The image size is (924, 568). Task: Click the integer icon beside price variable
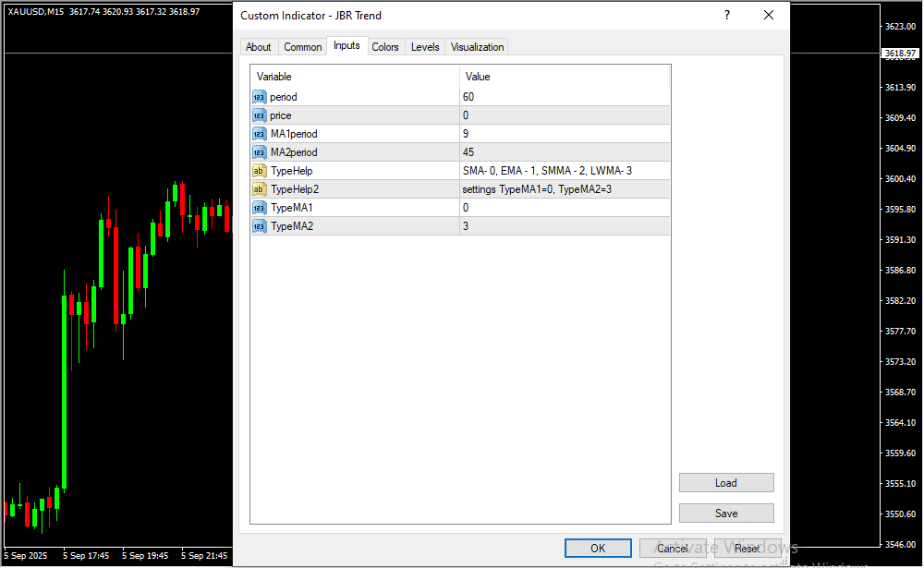[259, 115]
